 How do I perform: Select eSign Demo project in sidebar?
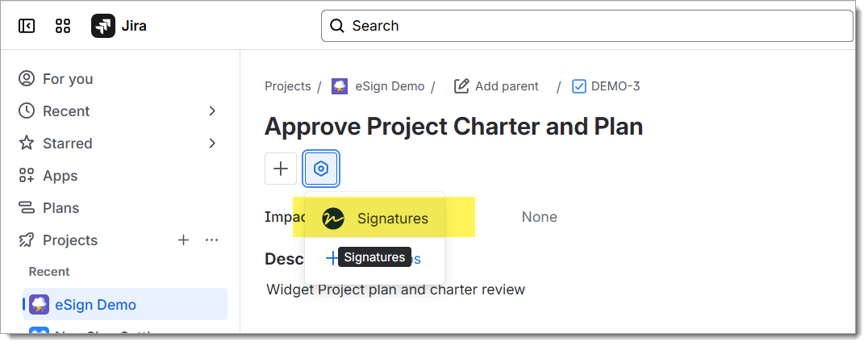[x=95, y=304]
